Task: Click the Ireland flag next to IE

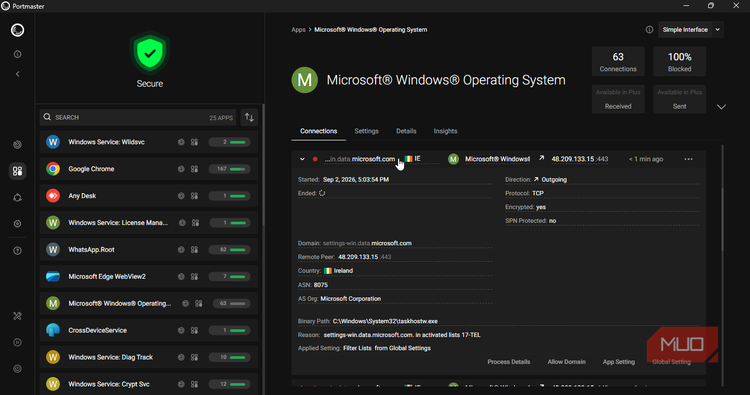Action: pyautogui.click(x=408, y=159)
